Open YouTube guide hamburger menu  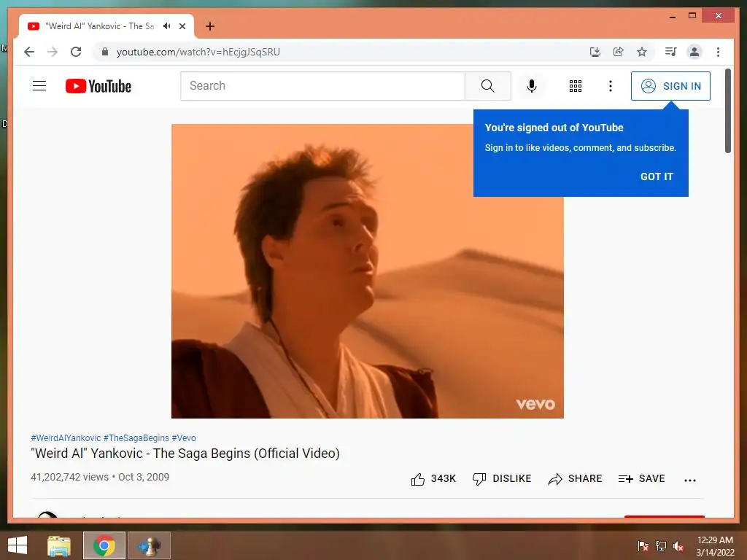coord(39,86)
